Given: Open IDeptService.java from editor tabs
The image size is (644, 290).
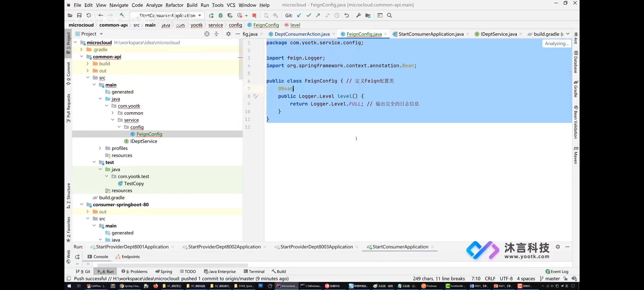Looking at the screenshot, I should (x=499, y=34).
